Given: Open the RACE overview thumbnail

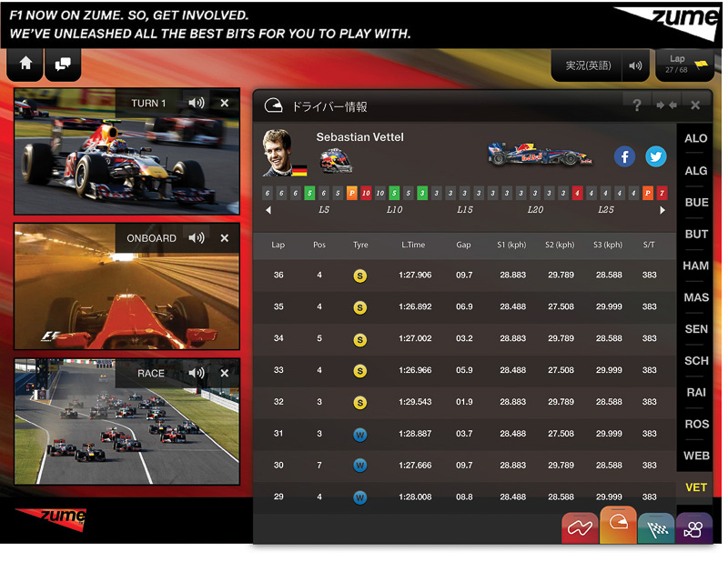Looking at the screenshot, I should 126,421.
